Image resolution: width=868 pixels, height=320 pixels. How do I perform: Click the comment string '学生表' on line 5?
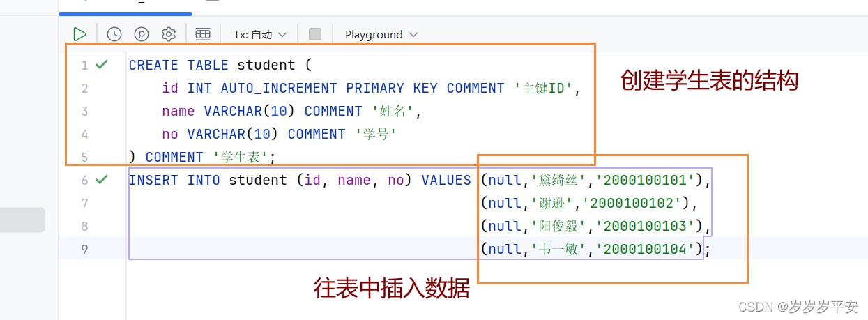pos(239,157)
